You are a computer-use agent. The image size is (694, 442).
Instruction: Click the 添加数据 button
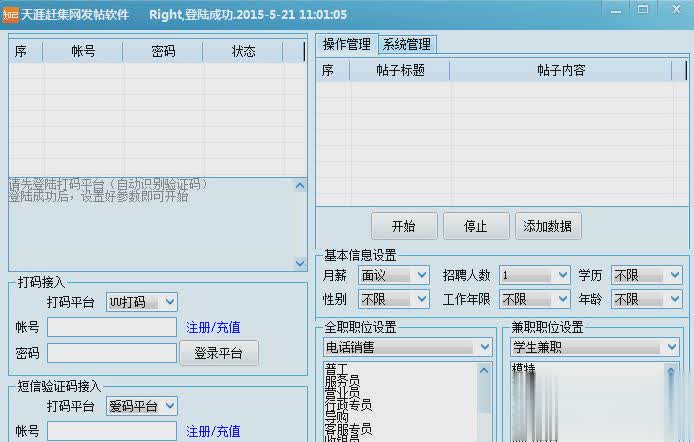pos(548,225)
